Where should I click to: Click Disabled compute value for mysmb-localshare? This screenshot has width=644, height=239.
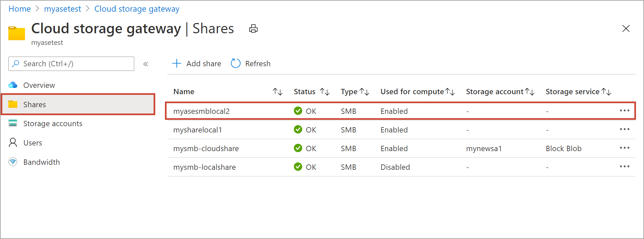[x=395, y=167]
